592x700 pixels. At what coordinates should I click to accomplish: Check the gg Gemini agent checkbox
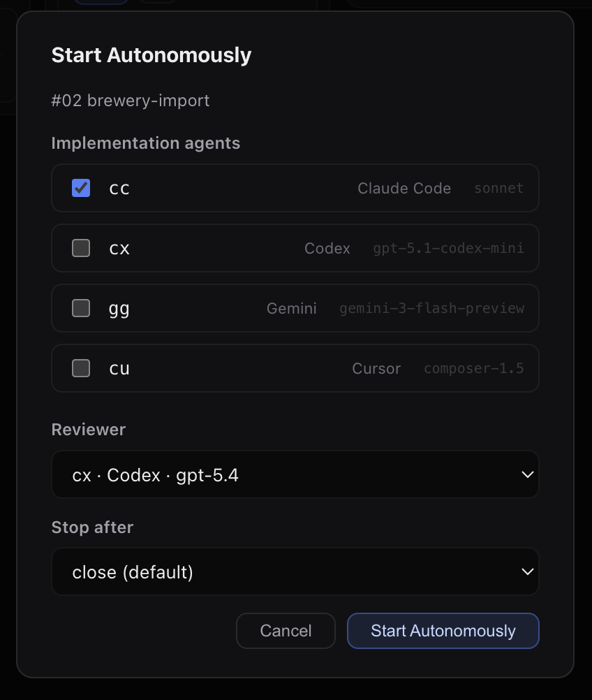pyautogui.click(x=81, y=308)
